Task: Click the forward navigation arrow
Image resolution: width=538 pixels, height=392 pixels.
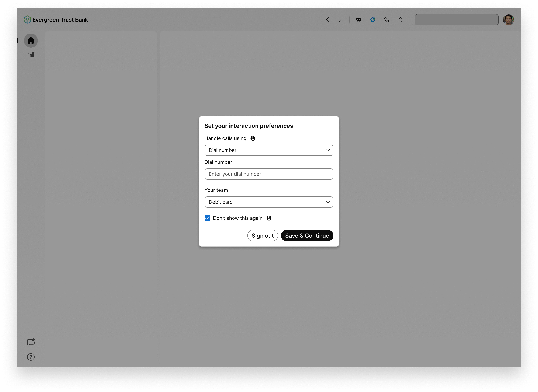Action: tap(340, 20)
